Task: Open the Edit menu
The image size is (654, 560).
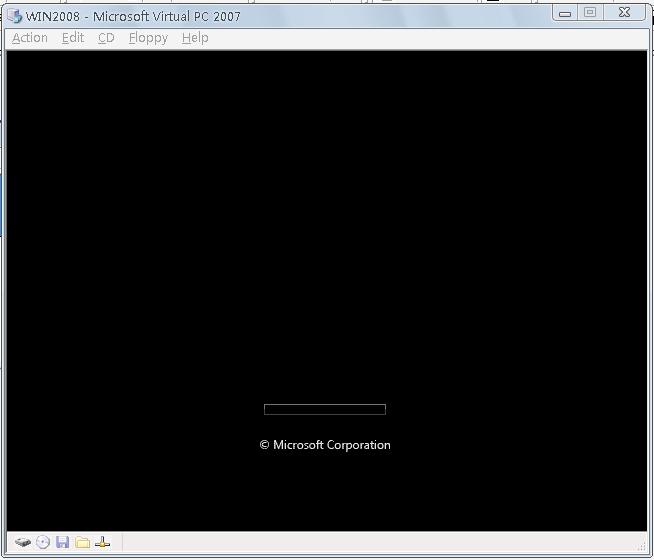Action: point(73,38)
